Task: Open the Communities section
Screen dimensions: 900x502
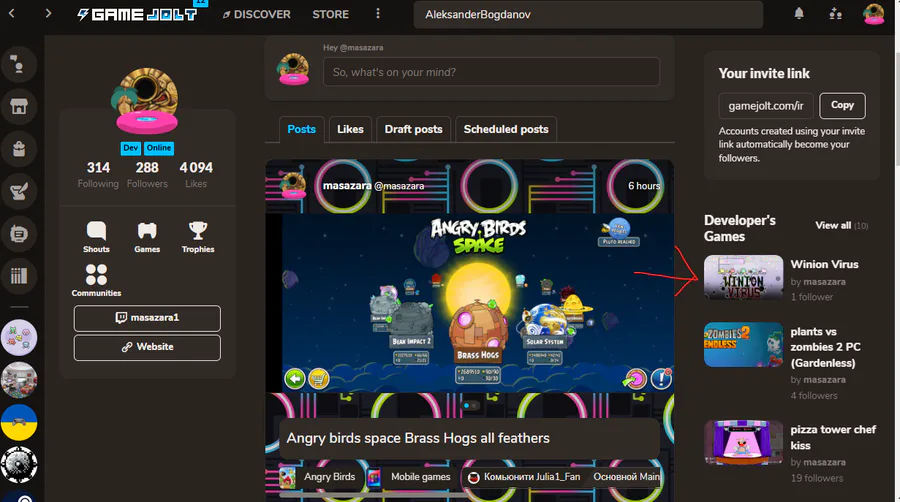Action: [96, 281]
